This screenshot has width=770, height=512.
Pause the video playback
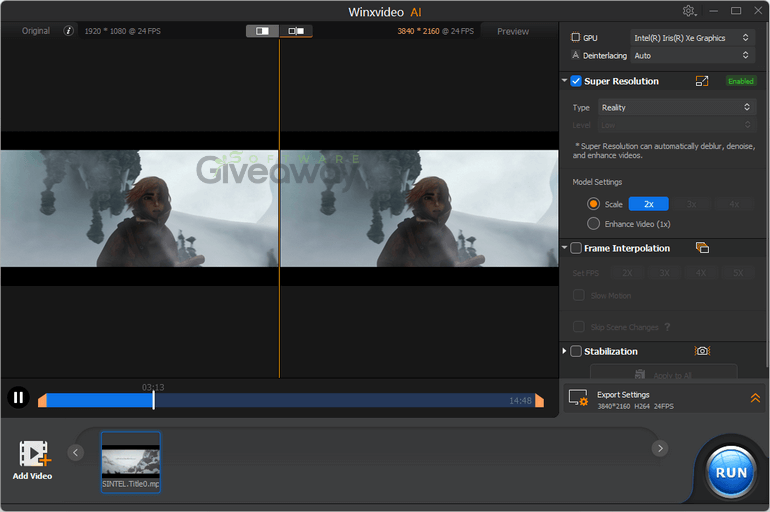click(19, 397)
